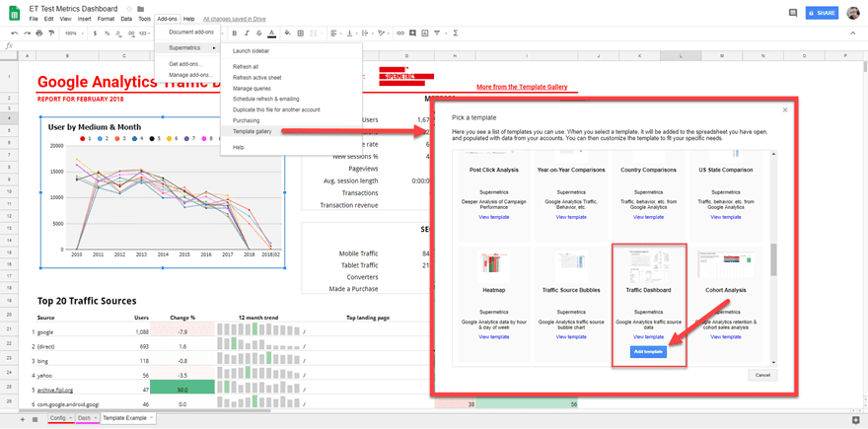Select the Paint format tool
Image resolution: width=868 pixels, height=429 pixels.
(51, 34)
